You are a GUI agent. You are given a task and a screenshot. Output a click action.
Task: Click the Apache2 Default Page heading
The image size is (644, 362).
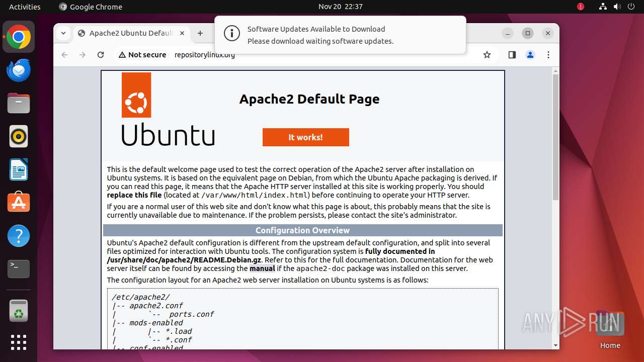pyautogui.click(x=309, y=99)
